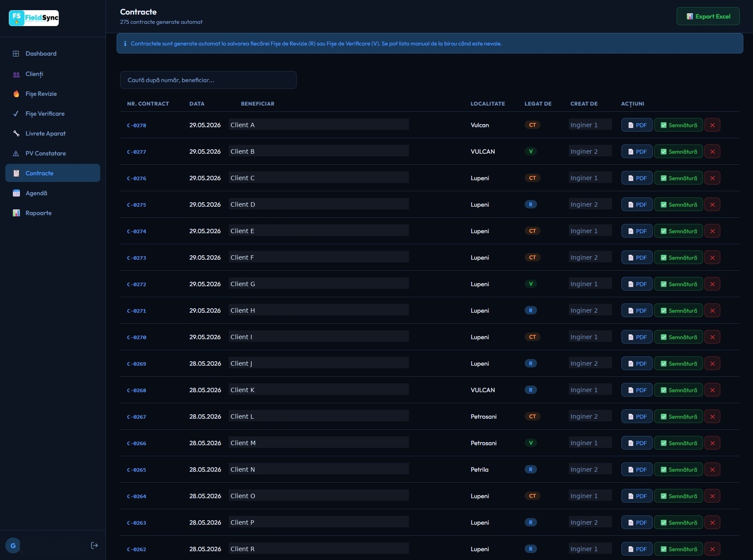Image resolution: width=753 pixels, height=560 pixels.
Task: Click R badge for contract C-0265
Action: click(x=531, y=469)
